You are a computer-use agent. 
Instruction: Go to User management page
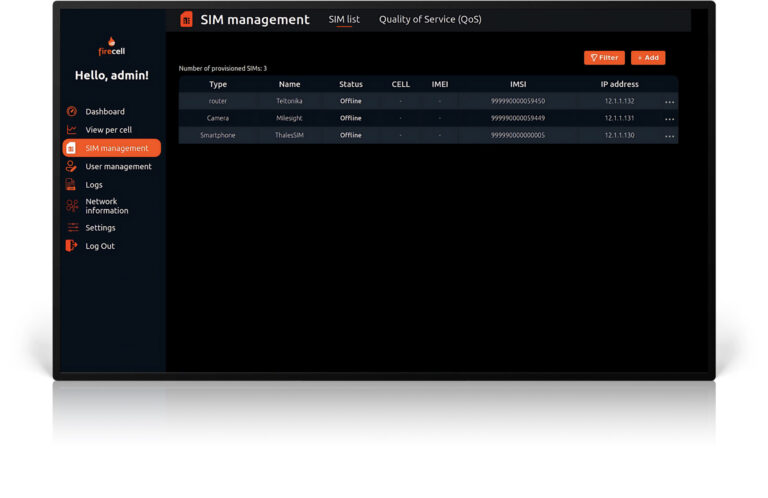point(118,167)
